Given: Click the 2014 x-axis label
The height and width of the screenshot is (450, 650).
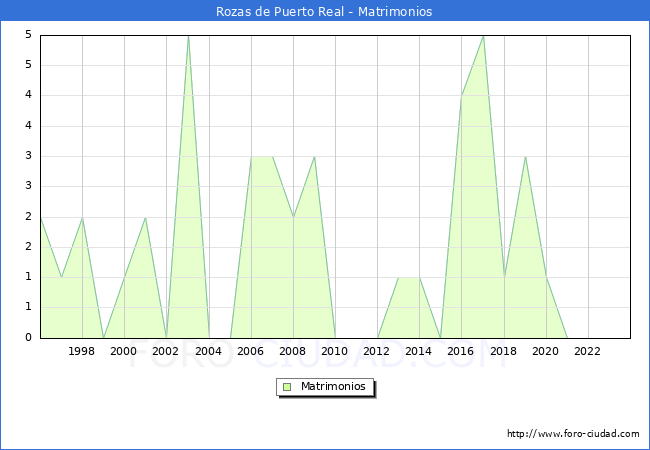Looking at the screenshot, I should pyautogui.click(x=419, y=351).
